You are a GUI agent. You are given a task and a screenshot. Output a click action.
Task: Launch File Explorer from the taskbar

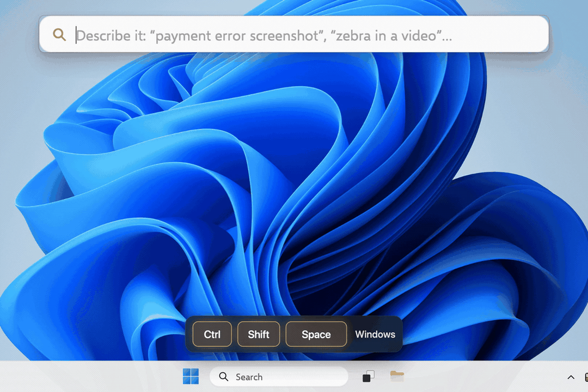point(397,376)
